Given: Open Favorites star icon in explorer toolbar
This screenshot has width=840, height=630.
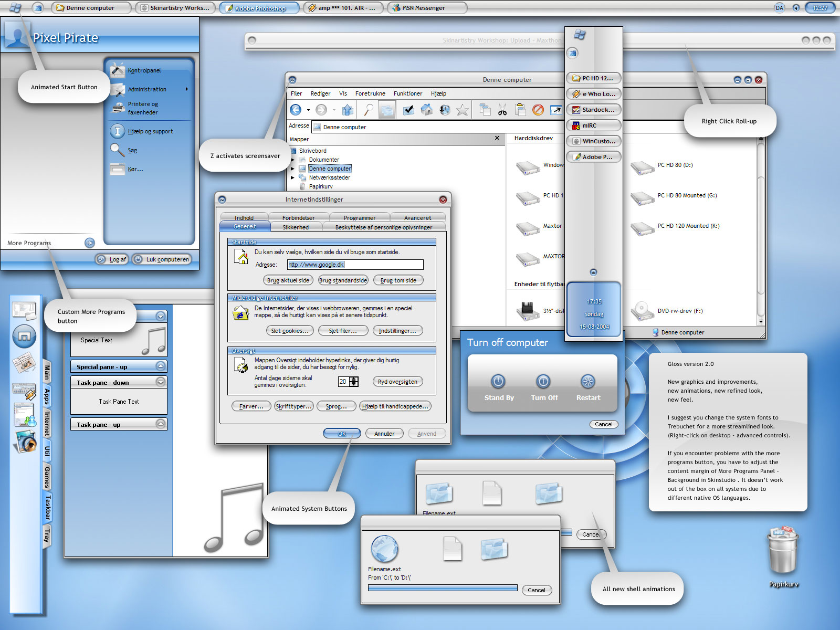Looking at the screenshot, I should click(463, 110).
